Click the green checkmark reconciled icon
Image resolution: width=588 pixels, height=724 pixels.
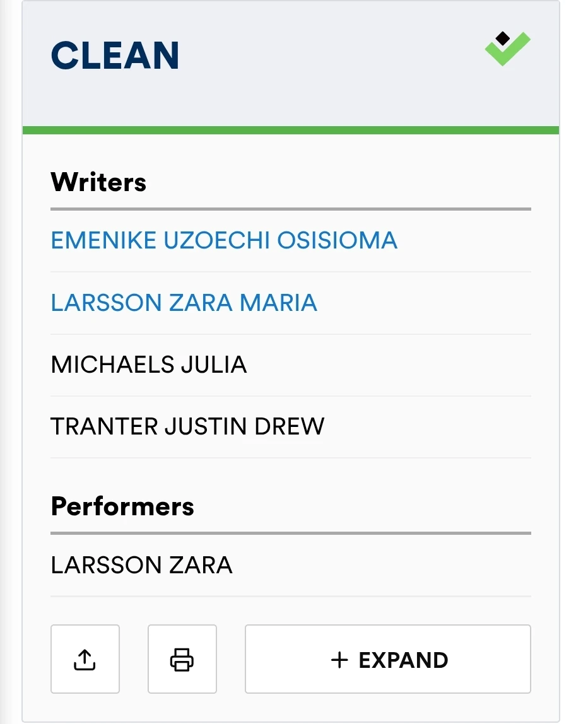(511, 53)
